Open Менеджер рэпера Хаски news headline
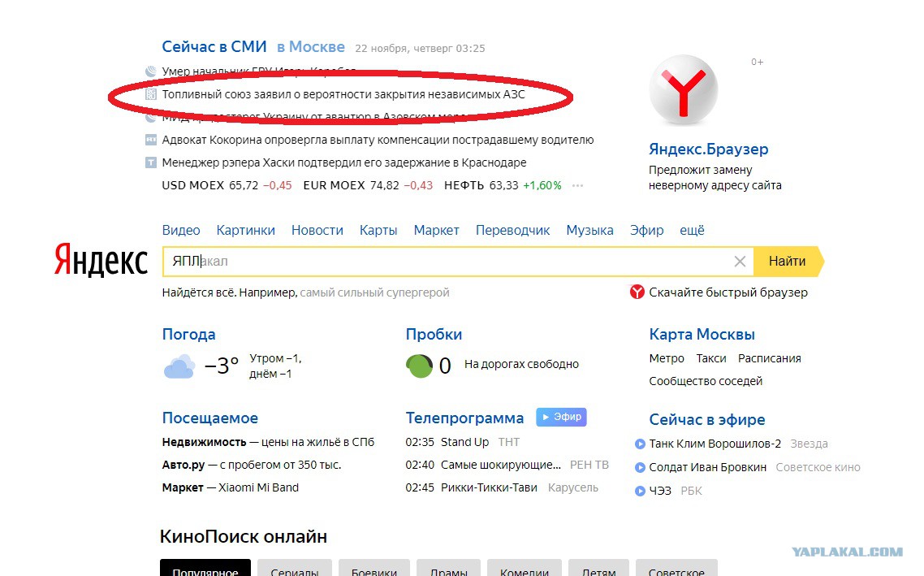 (x=344, y=162)
